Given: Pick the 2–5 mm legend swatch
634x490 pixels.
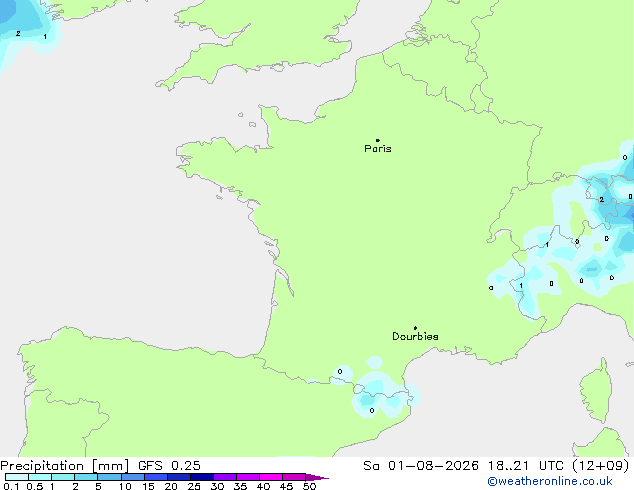Looking at the screenshot, I should [x=86, y=477].
